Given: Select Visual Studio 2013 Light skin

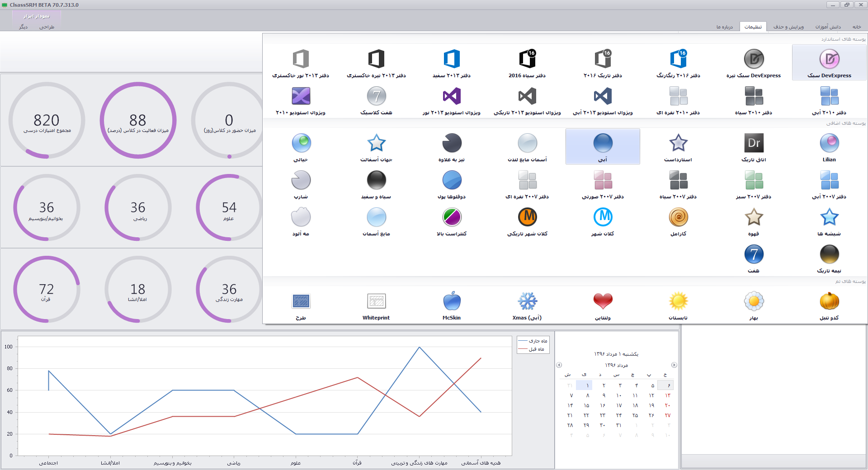Looking at the screenshot, I should pyautogui.click(x=452, y=100).
